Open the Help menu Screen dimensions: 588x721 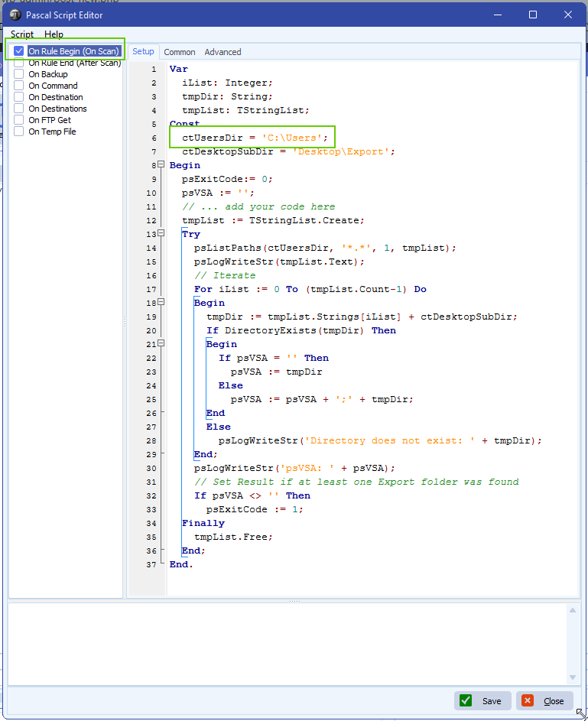[54, 34]
